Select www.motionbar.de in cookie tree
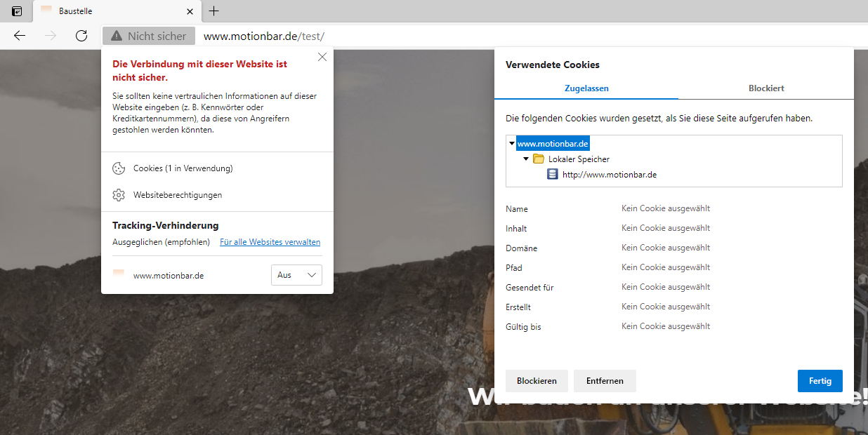Viewport: 868px width, 435px height. 553,144
